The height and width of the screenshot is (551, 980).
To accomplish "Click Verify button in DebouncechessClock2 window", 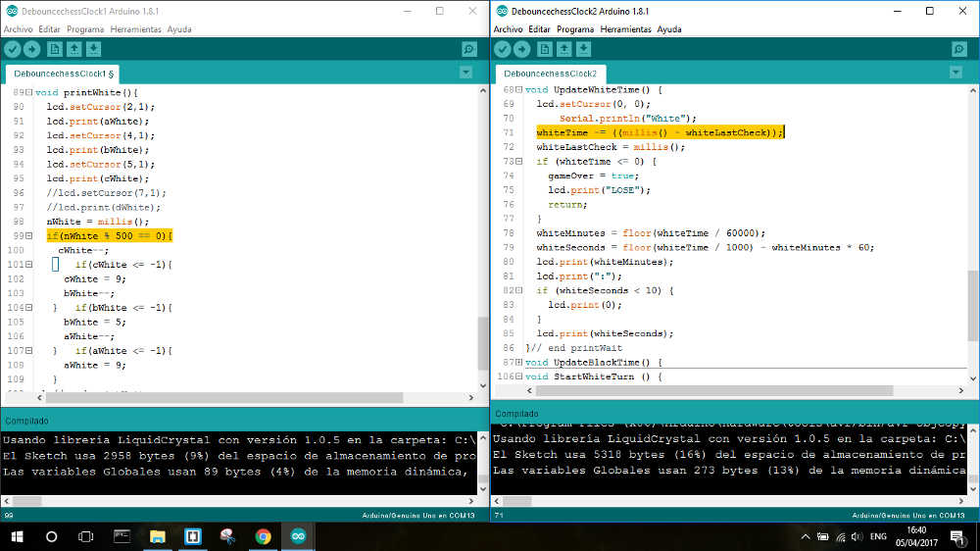I will [x=503, y=49].
